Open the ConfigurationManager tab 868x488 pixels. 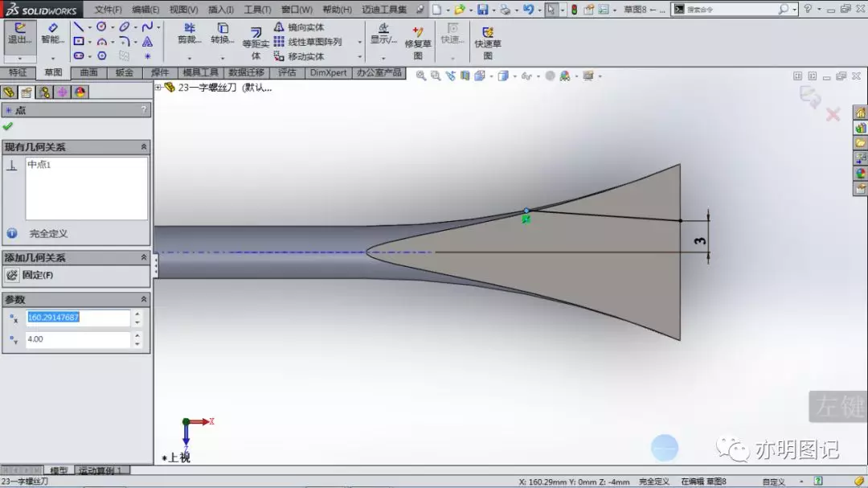point(44,92)
